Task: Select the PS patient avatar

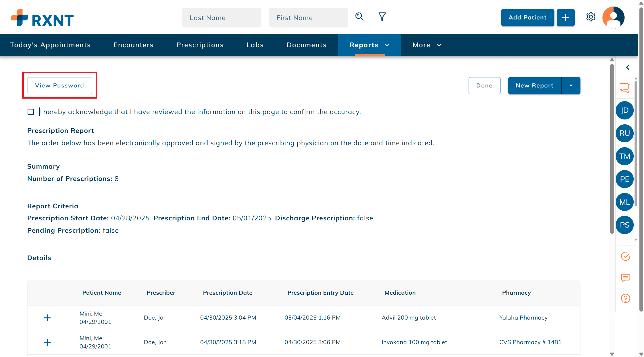Action: pyautogui.click(x=625, y=225)
